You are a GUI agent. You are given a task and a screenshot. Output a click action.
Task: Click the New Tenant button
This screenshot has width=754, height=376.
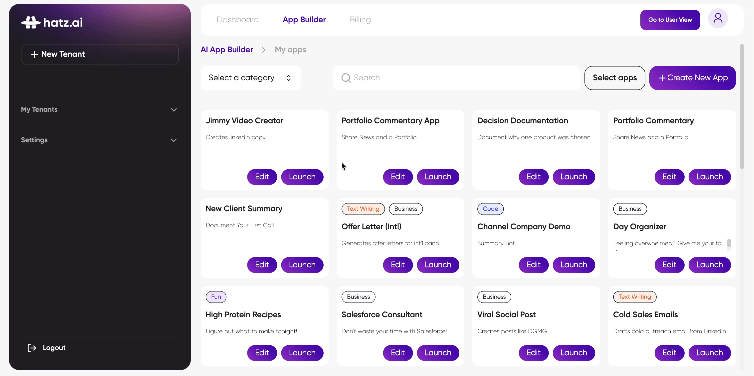[x=100, y=54]
